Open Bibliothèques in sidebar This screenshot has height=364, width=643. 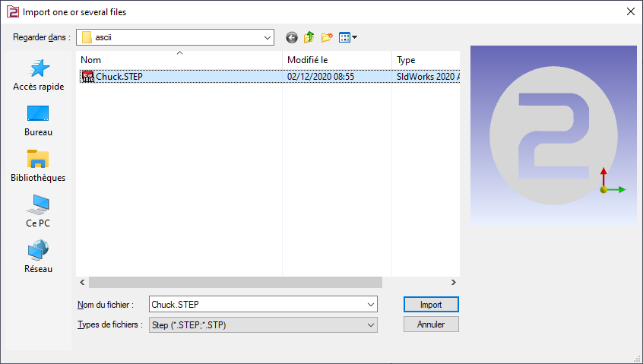point(38,166)
